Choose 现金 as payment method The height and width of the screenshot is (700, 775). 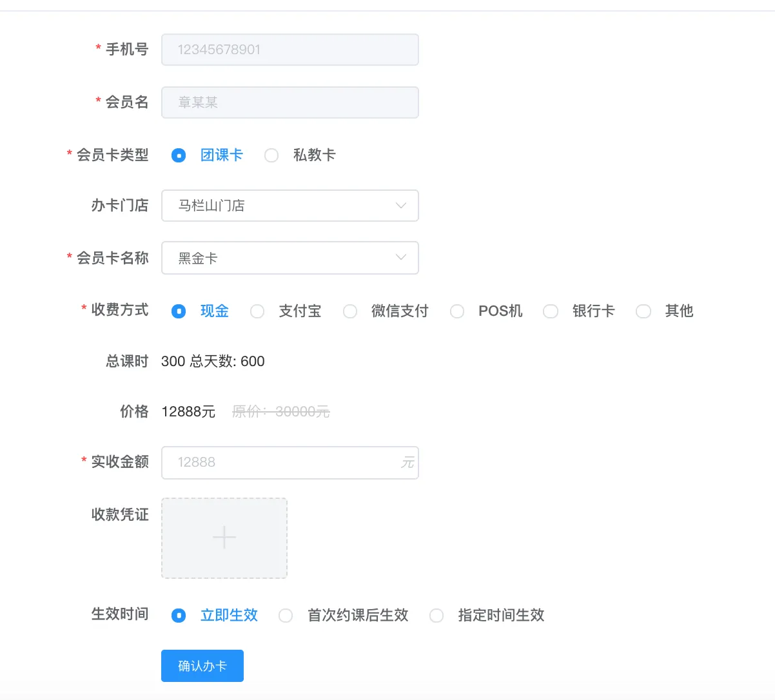click(179, 311)
